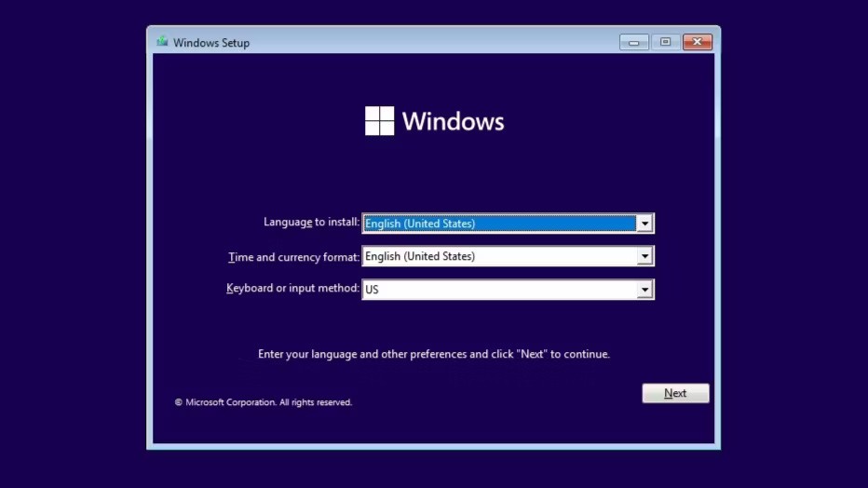Click the "Keyboard or input method:" label

[x=292, y=289]
